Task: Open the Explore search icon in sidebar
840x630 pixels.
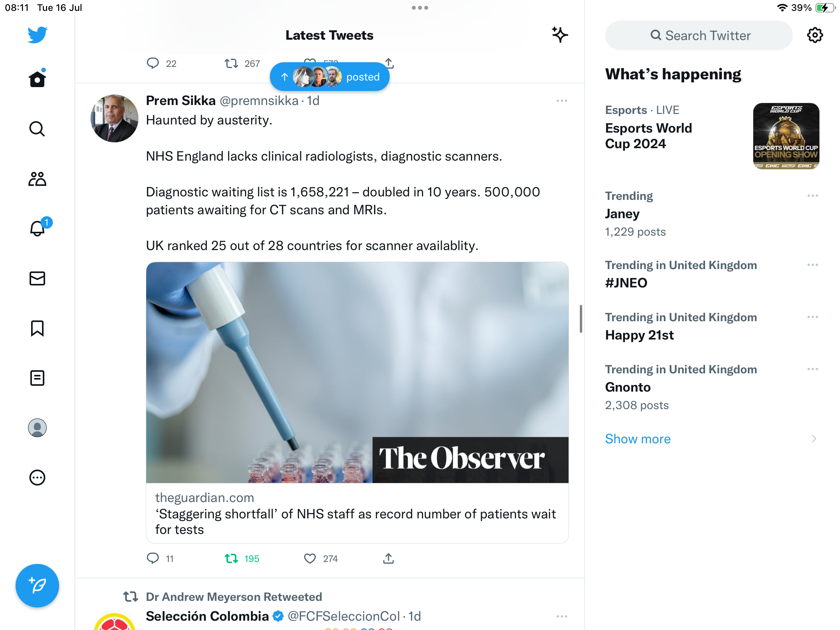Action: click(37, 129)
